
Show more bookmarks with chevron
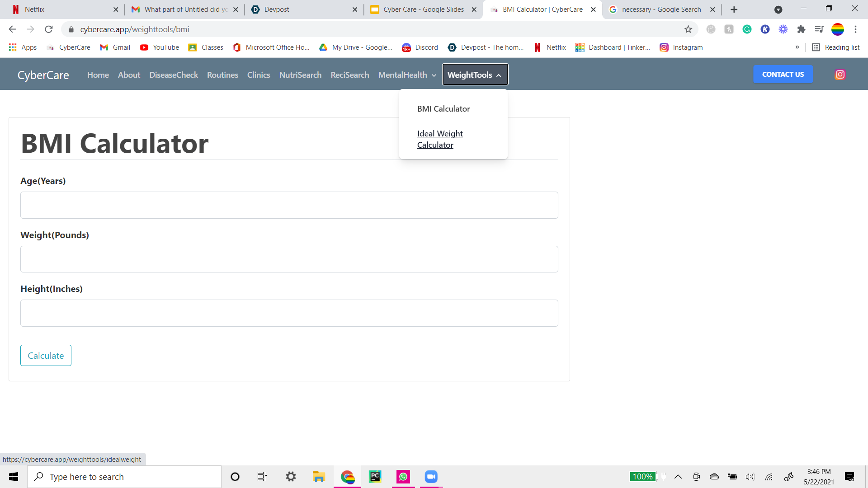(x=797, y=47)
